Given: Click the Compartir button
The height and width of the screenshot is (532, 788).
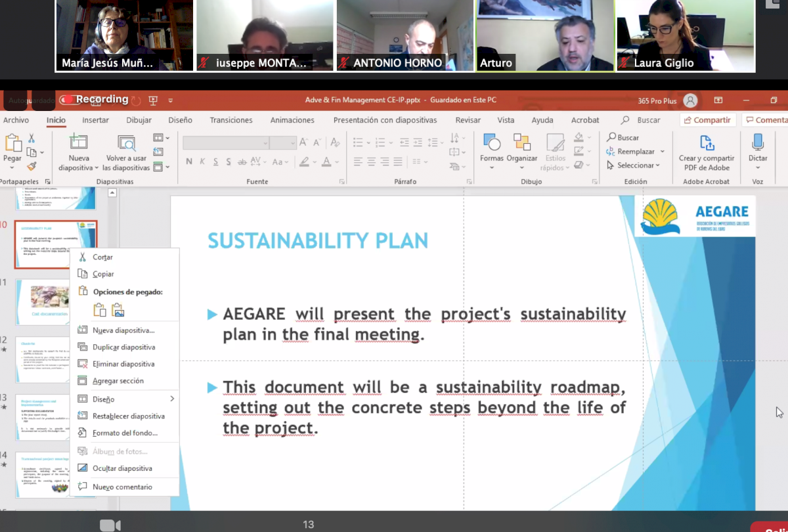Looking at the screenshot, I should (707, 120).
